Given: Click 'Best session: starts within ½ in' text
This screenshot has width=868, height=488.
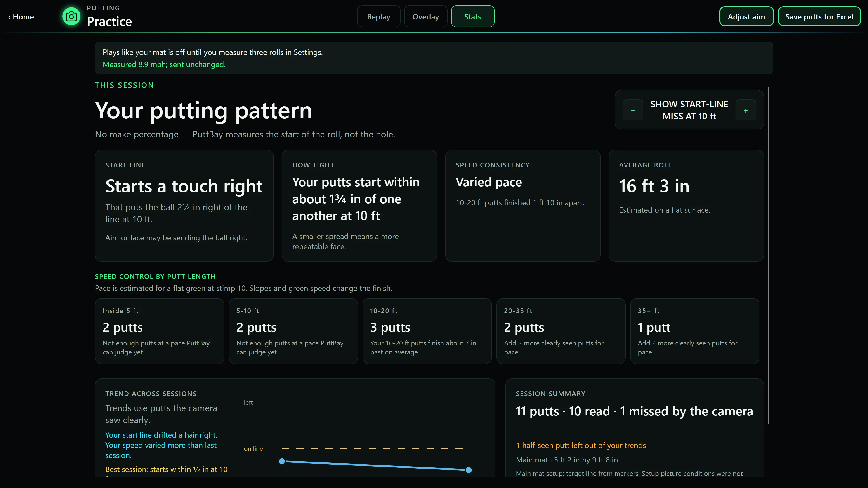Looking at the screenshot, I should (x=166, y=469).
